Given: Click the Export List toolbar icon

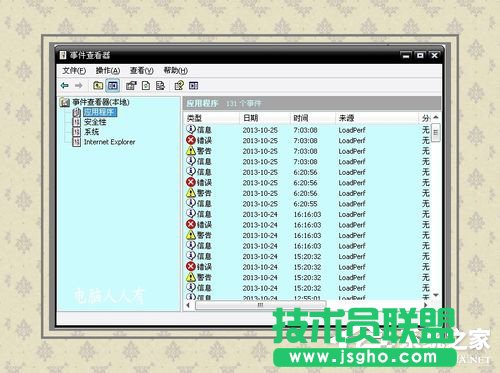Looking at the screenshot, I should 160,86.
